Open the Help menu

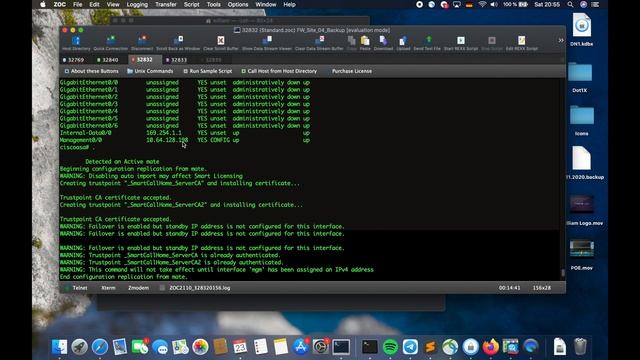[289, 4]
